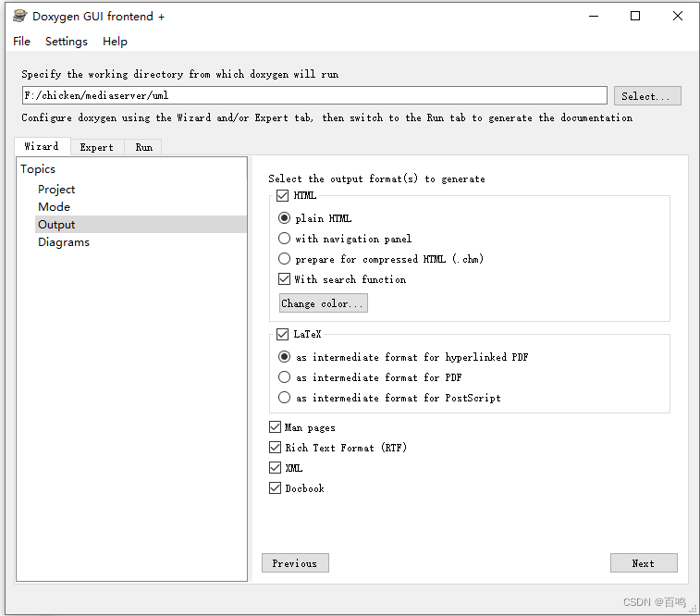
Task: Click the Doxygen app icon in title bar
Action: [x=20, y=16]
